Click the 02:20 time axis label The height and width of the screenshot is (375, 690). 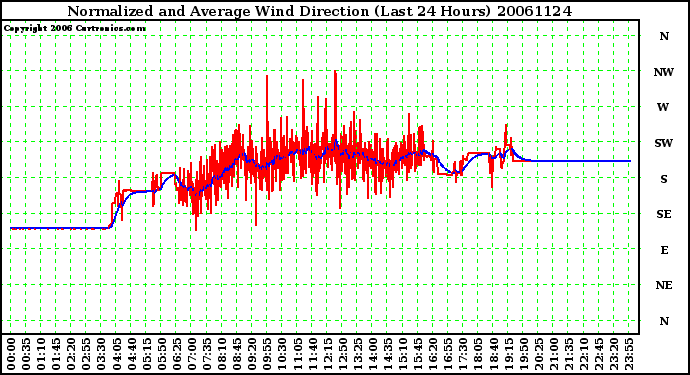tap(71, 354)
